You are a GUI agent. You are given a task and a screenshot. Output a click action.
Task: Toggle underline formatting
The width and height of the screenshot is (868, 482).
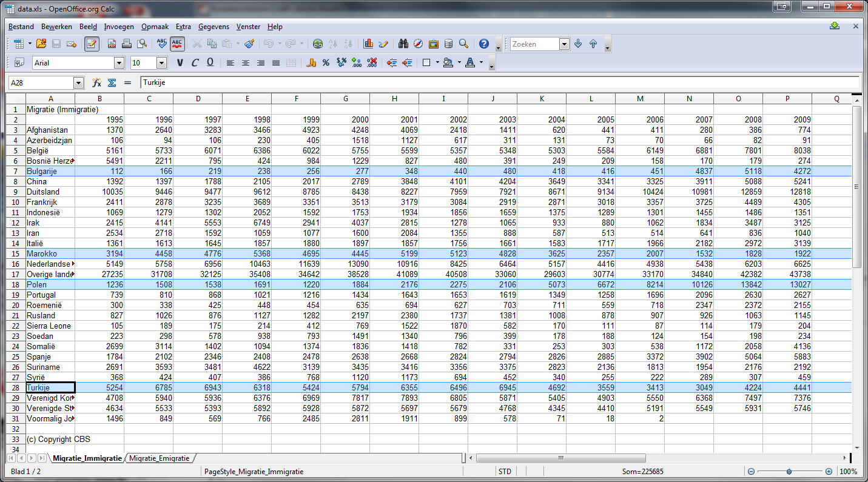(210, 62)
